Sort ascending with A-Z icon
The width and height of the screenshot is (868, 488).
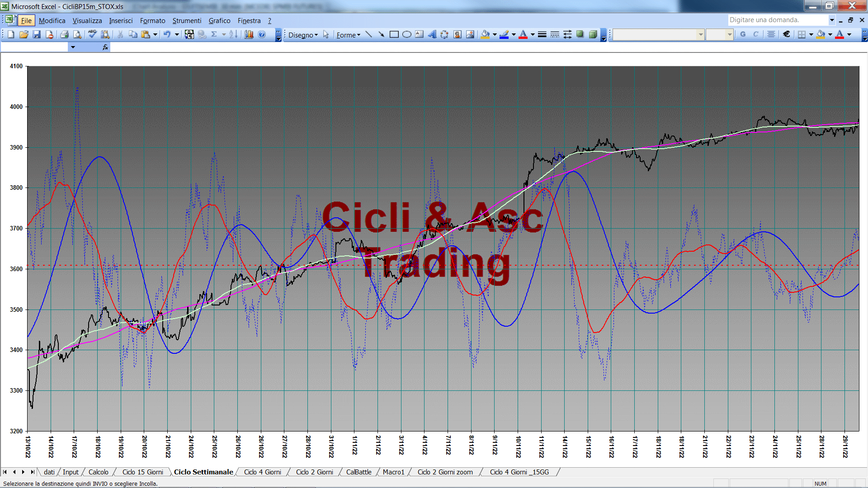point(233,34)
